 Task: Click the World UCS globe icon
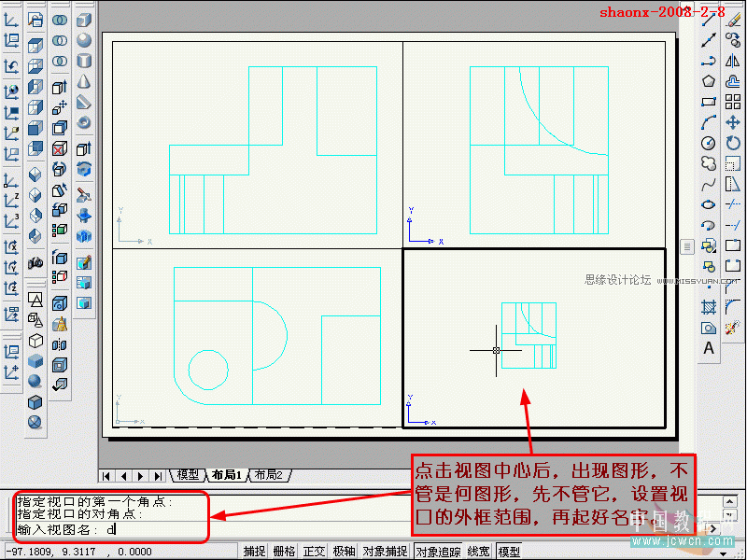tap(11, 91)
